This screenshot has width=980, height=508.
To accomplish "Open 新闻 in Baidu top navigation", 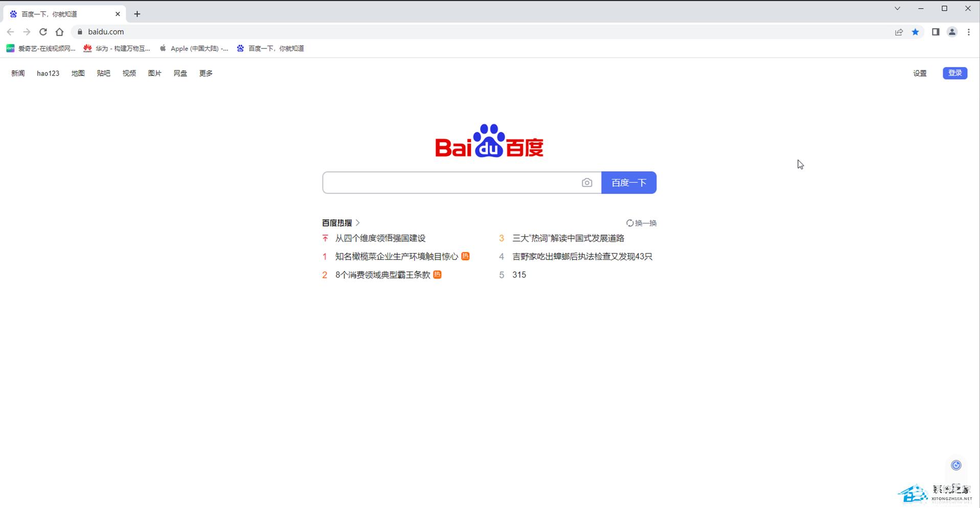I will (18, 73).
